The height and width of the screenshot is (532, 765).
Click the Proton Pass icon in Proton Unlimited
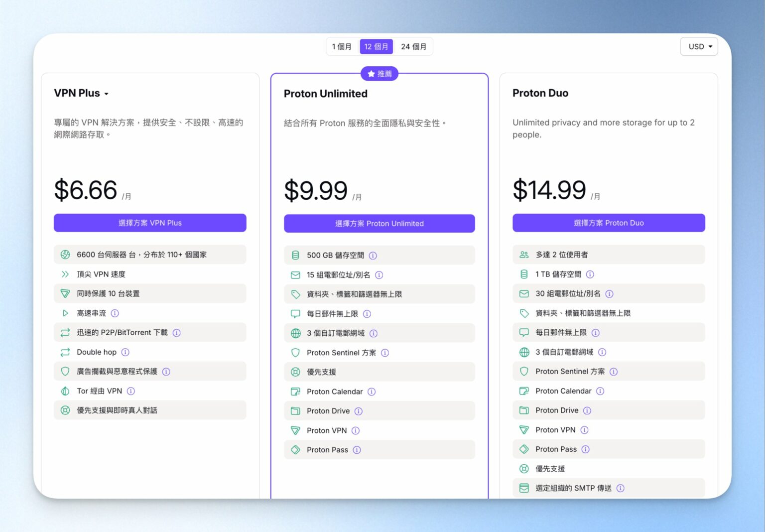[295, 449]
